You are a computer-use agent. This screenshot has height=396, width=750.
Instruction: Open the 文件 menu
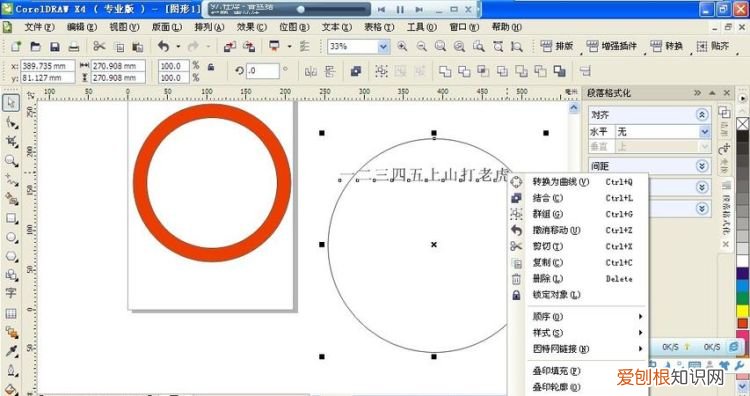39,27
